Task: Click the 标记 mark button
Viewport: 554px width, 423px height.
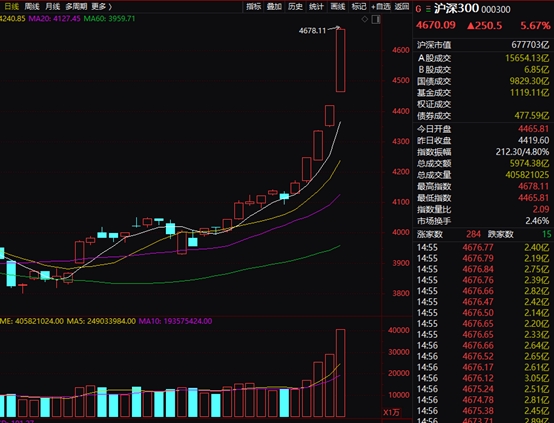Action: (x=359, y=6)
